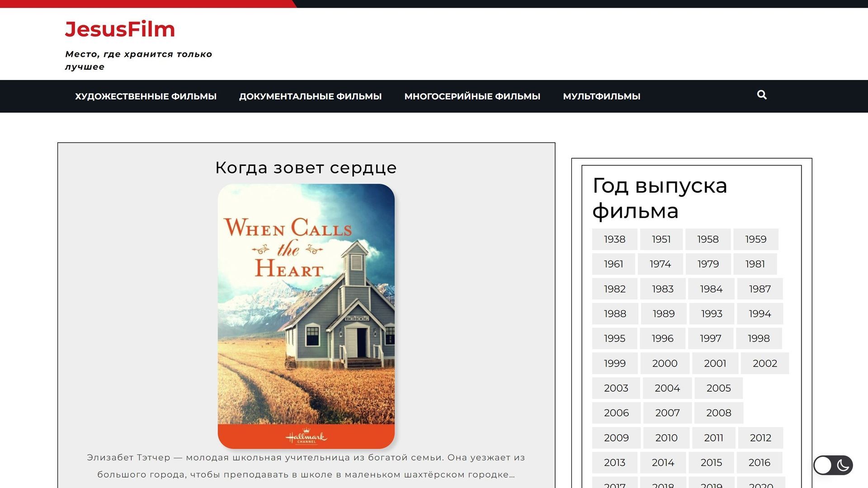868x488 pixels.
Task: Choose the 1993 year tag
Action: 712,314
